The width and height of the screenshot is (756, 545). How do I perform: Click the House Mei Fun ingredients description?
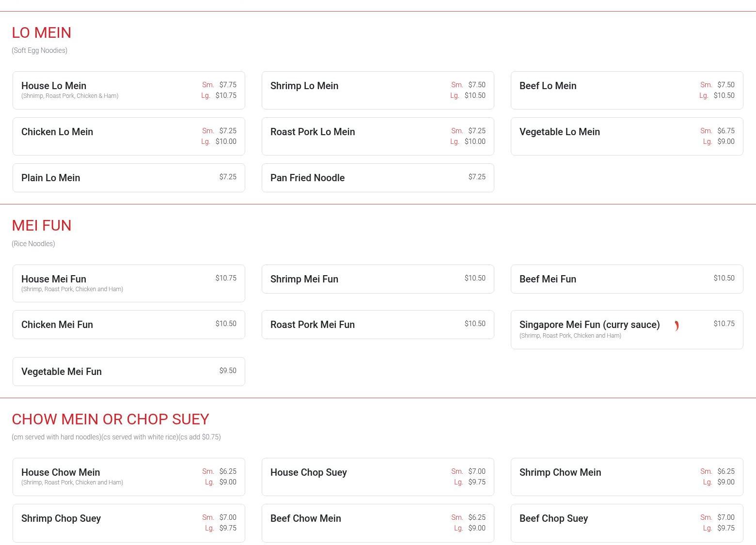(72, 289)
